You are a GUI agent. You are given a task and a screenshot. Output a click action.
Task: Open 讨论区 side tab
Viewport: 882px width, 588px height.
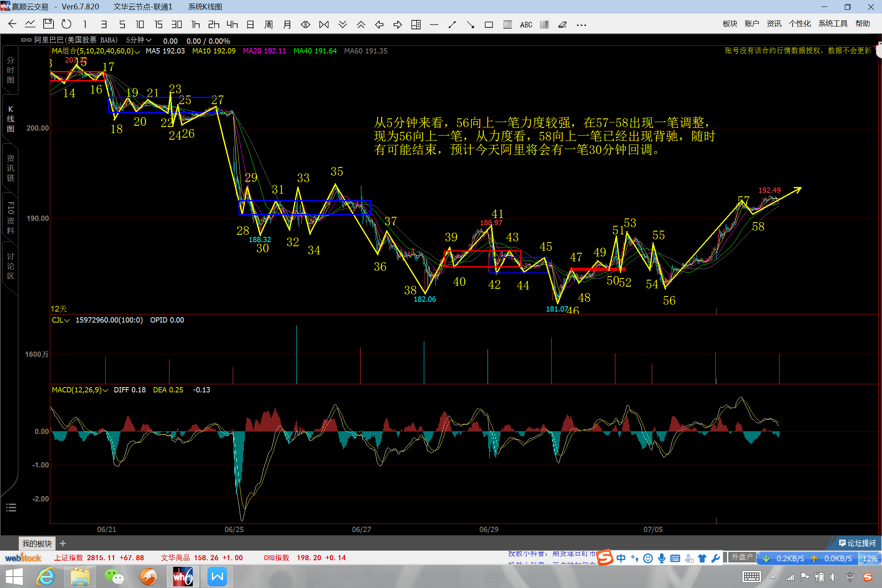click(11, 266)
